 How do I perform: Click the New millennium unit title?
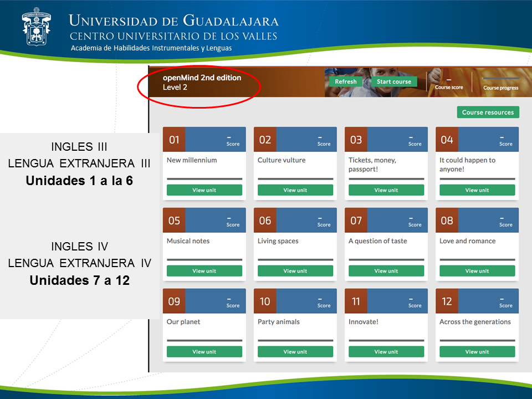pyautogui.click(x=192, y=160)
